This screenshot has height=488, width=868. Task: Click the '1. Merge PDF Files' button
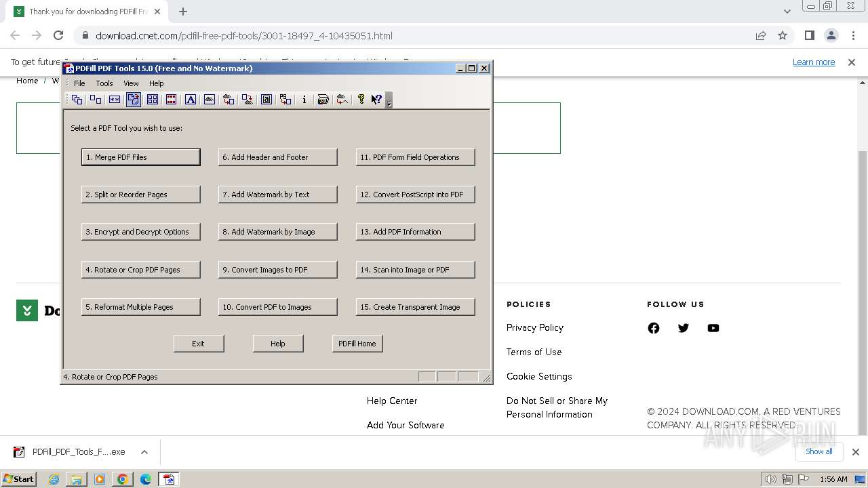pos(141,157)
